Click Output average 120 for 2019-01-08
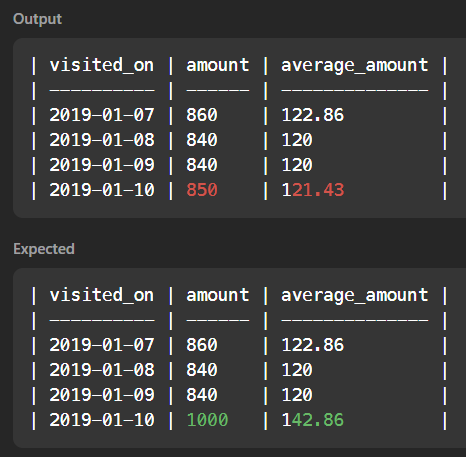Image resolution: width=466 pixels, height=457 pixels. [x=297, y=140]
